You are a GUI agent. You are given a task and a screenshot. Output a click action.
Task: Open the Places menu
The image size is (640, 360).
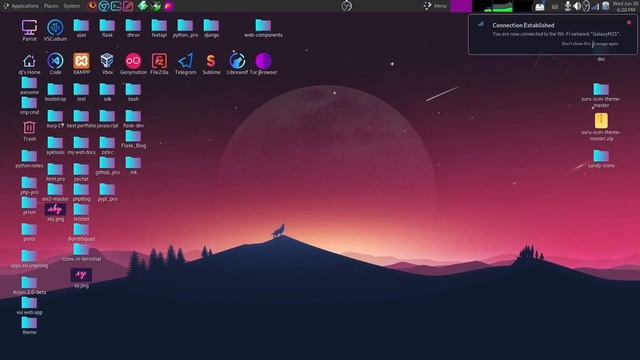pos(51,6)
